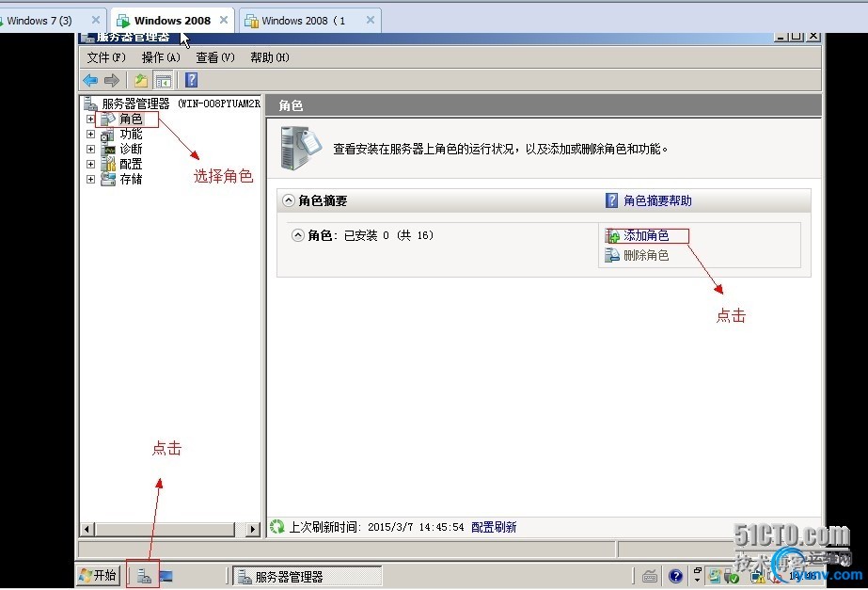Click the blue desktop quick launch icon
This screenshot has height=590, width=868.
coord(166,577)
